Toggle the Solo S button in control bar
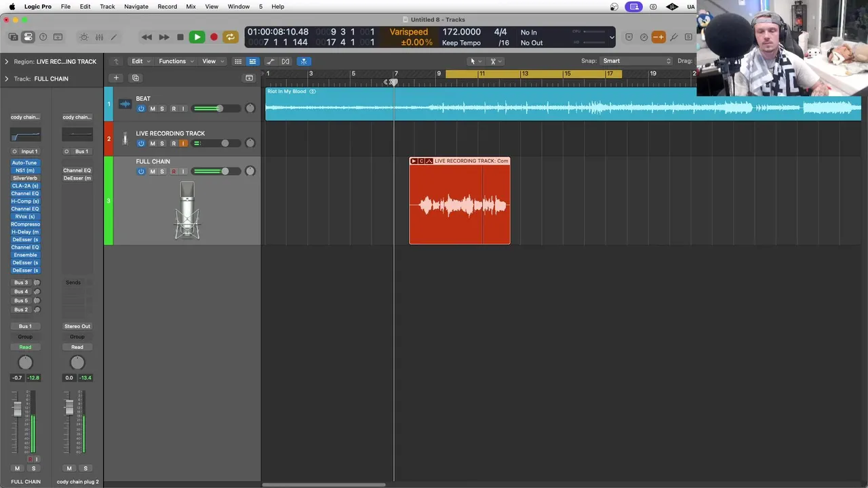Image resolution: width=868 pixels, height=488 pixels. [x=688, y=37]
